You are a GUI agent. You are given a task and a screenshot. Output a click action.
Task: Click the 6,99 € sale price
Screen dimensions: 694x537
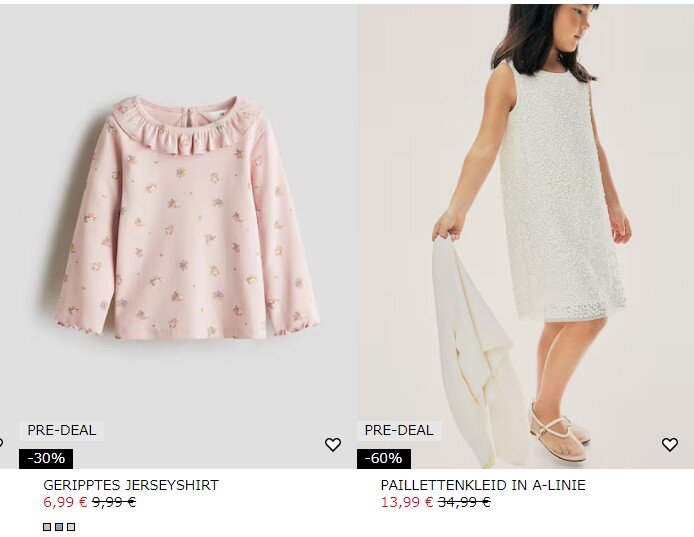pos(66,502)
